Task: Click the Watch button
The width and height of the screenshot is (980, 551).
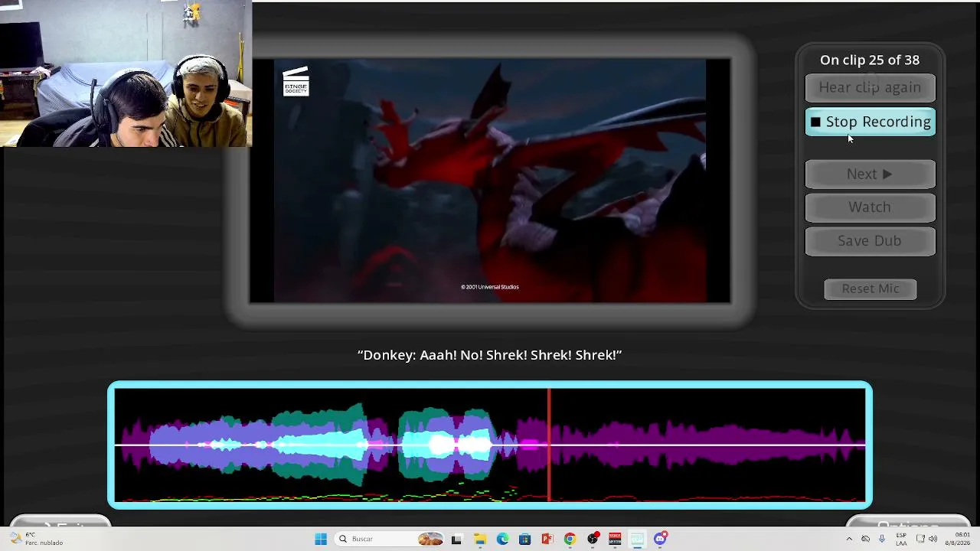Action: (870, 207)
